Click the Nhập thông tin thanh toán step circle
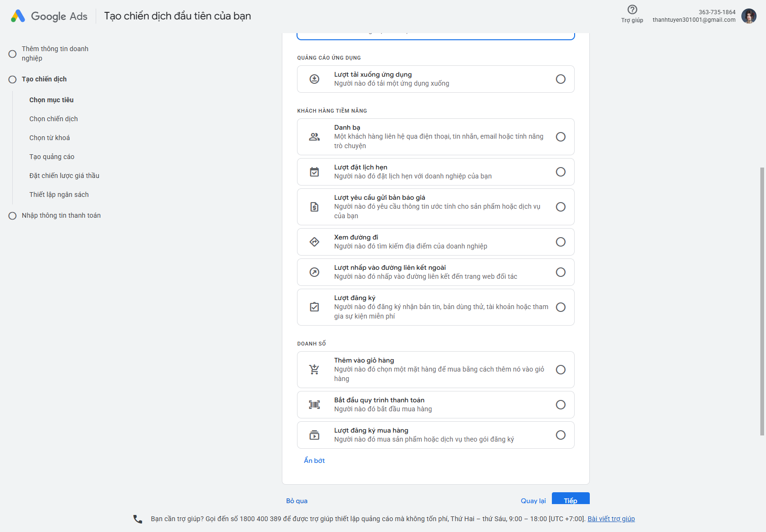This screenshot has height=532, width=766. point(12,216)
